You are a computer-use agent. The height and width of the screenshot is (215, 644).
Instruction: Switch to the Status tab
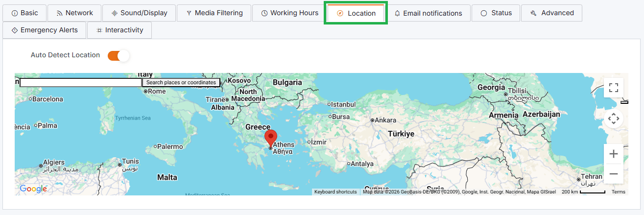tap(496, 13)
